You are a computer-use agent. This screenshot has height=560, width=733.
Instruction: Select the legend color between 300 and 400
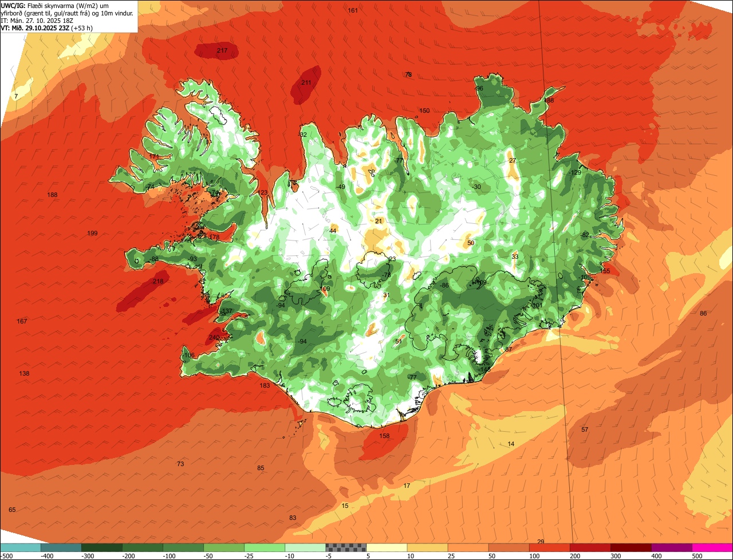click(x=630, y=547)
